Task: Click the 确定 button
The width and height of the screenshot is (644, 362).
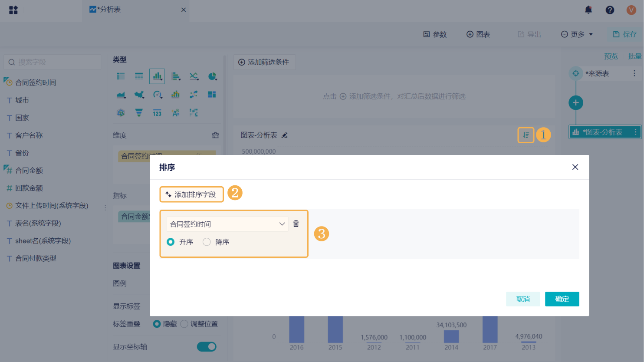Action: click(562, 299)
